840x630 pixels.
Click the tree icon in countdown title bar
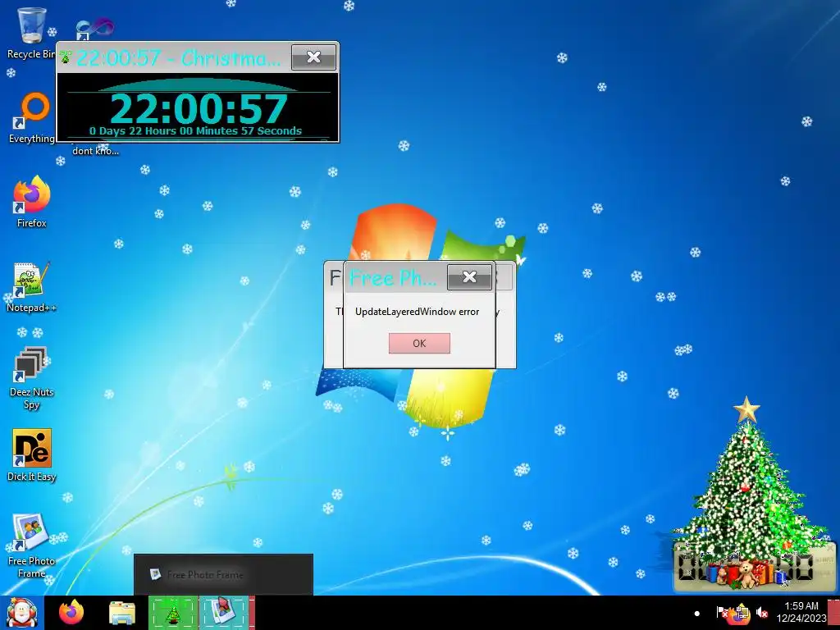coord(66,57)
